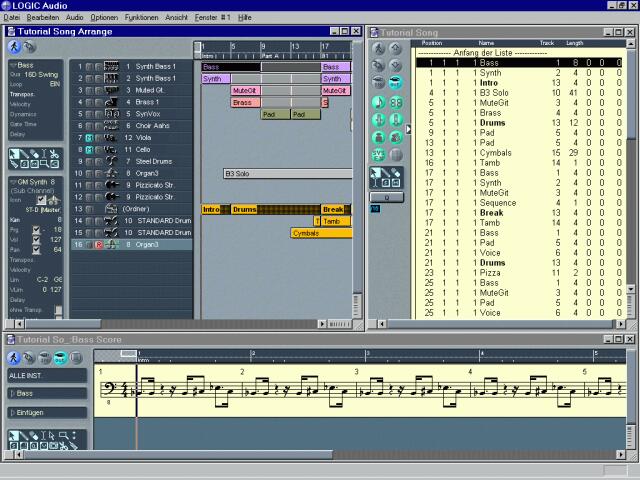
Task: Uncheck the Pan checkbox
Action: click(36, 249)
